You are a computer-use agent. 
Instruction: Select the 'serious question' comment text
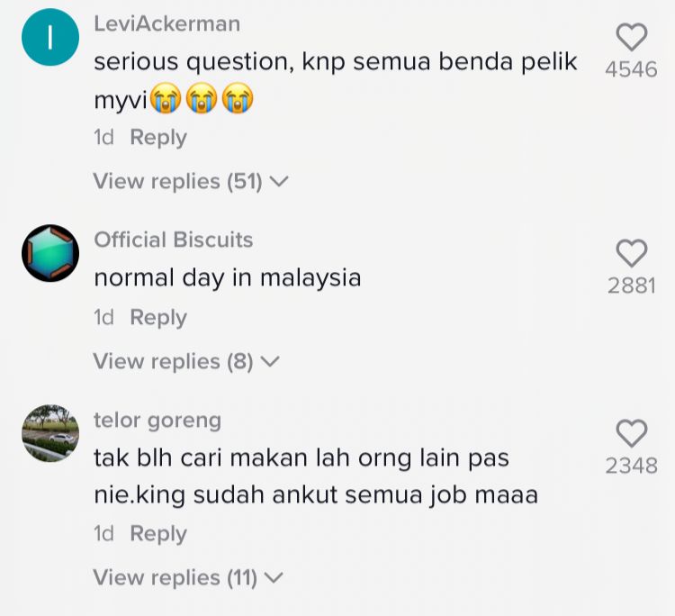point(336,81)
